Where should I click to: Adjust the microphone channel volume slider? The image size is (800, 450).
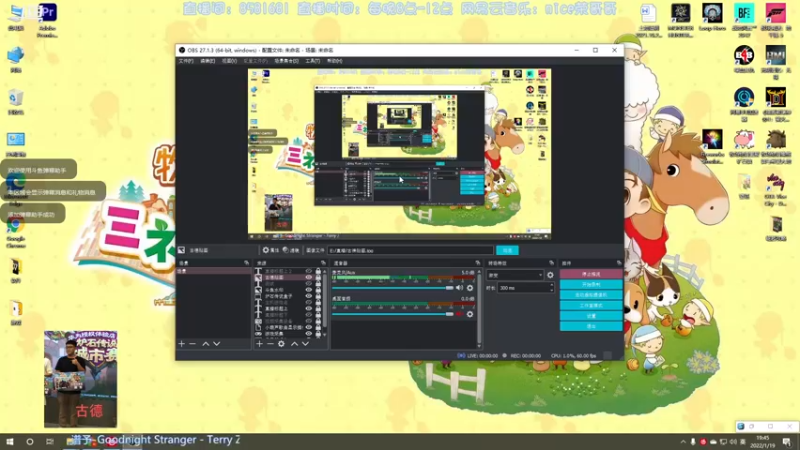point(393,288)
